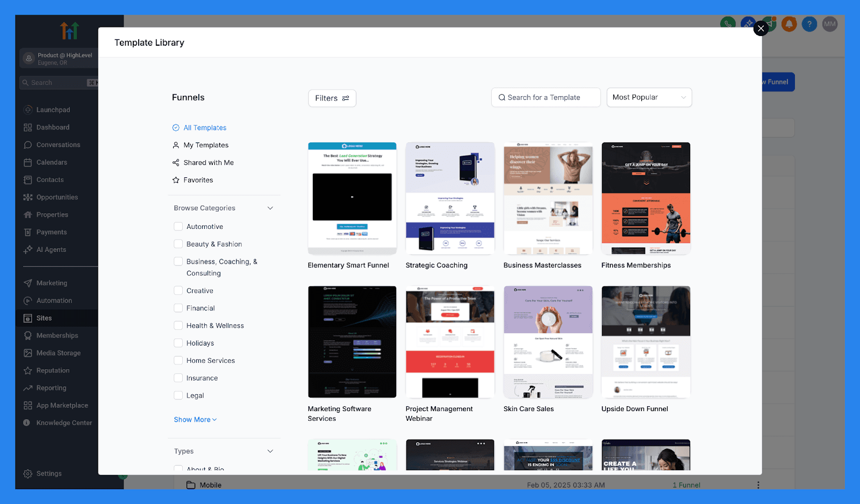Click the Reporting trend line icon
860x504 pixels.
coord(28,388)
